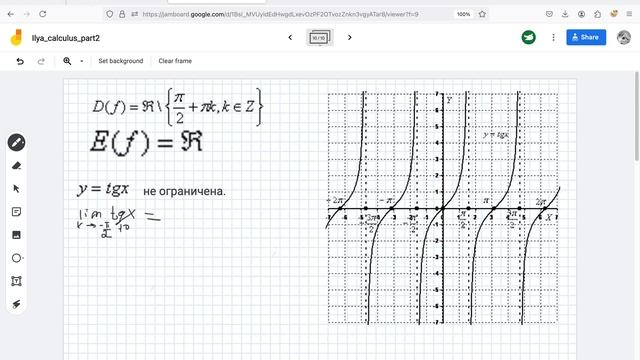Select the Pen tool in the left toolbar
640x360 pixels.
16,142
